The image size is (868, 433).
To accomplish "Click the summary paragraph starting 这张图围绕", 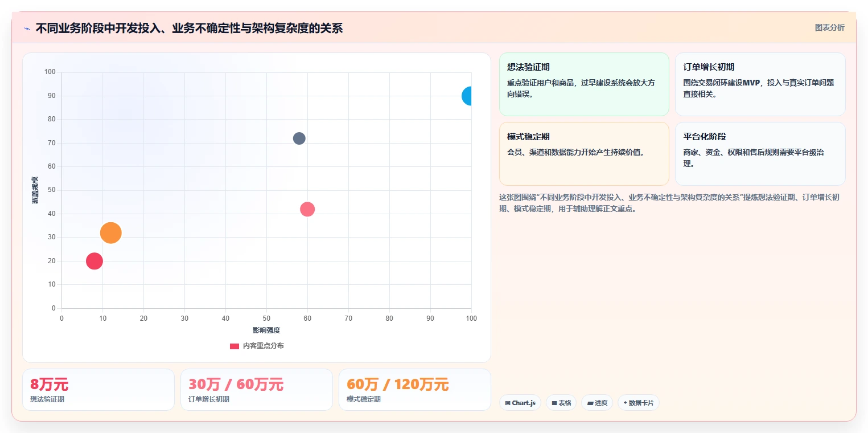I will coord(669,203).
